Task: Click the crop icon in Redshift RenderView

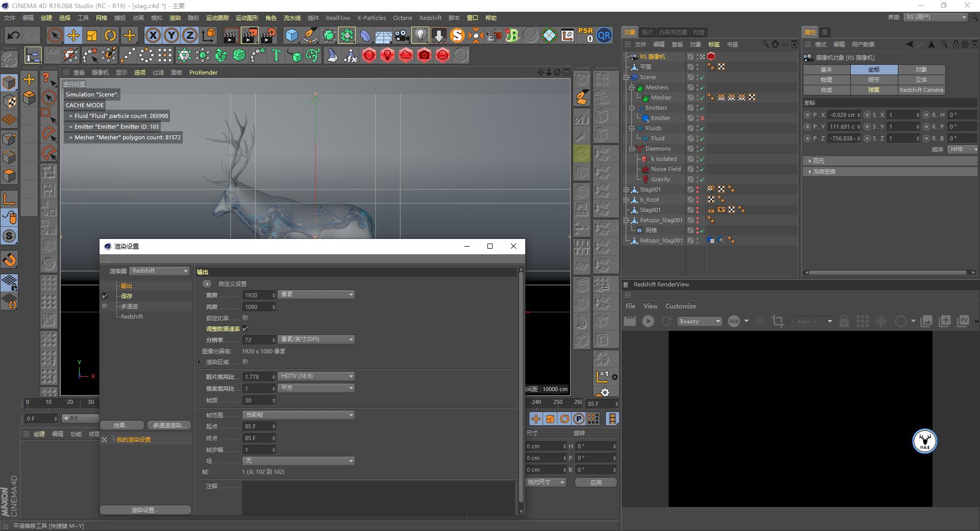Action: pos(778,321)
